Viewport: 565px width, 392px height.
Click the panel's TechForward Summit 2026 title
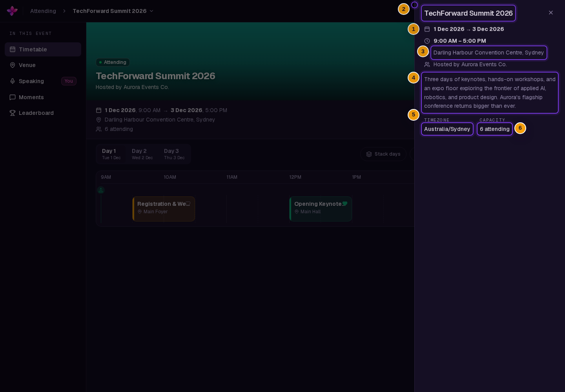468,13
